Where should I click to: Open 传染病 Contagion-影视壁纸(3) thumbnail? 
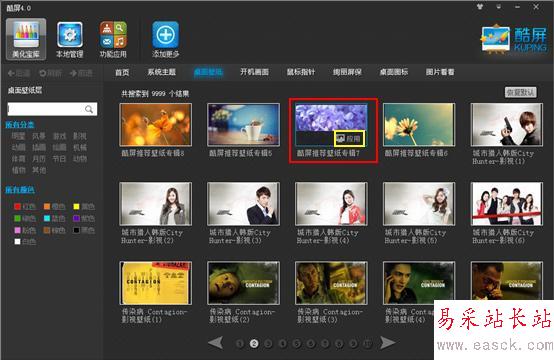331,283
